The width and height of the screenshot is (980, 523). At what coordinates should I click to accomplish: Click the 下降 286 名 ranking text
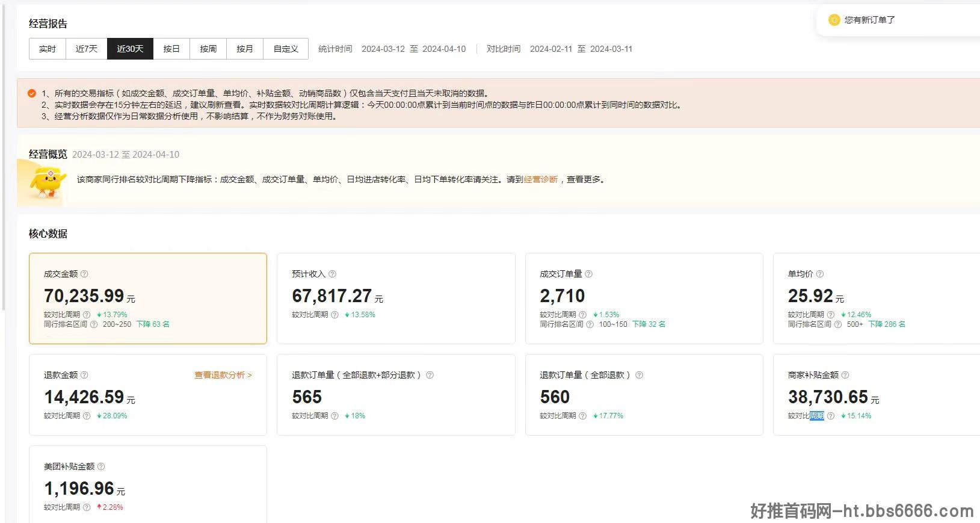click(887, 324)
